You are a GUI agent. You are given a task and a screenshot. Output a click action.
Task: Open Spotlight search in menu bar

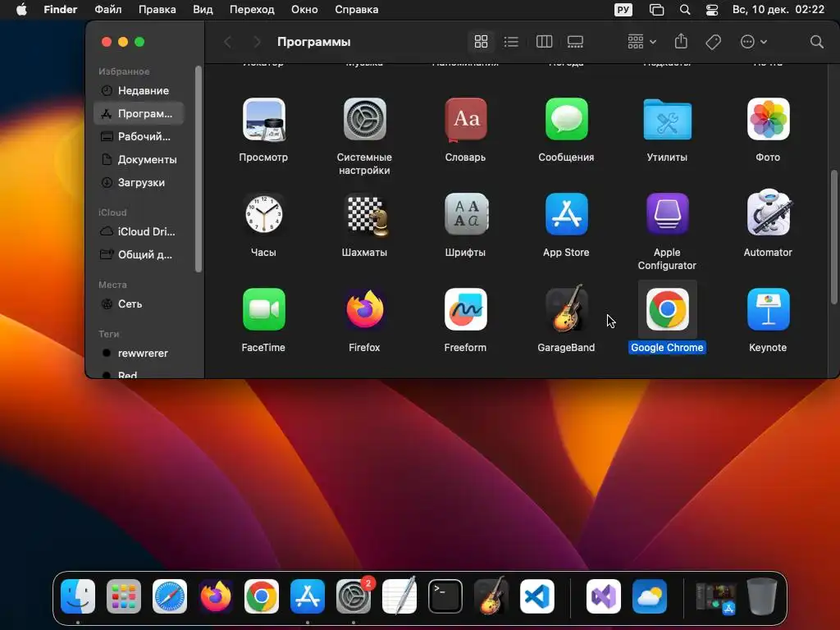click(685, 10)
